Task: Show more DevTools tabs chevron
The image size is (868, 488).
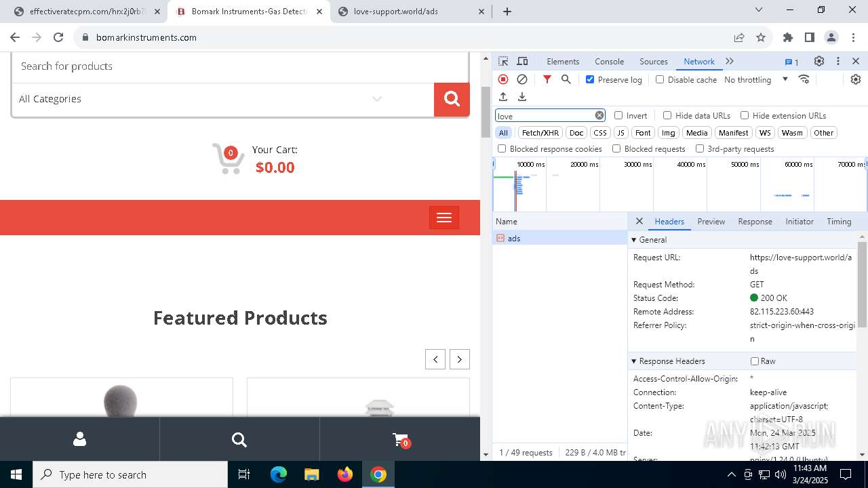Action: pyautogui.click(x=730, y=61)
